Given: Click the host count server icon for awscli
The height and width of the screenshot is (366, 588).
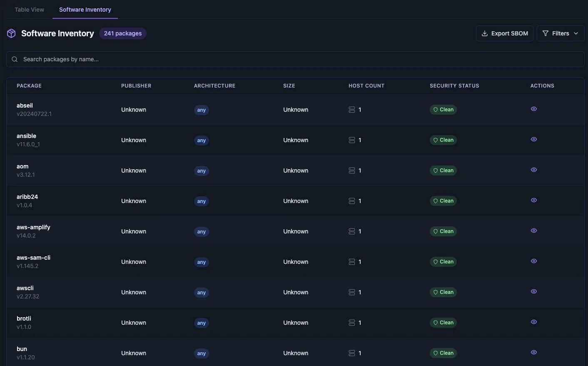Looking at the screenshot, I should 352,292.
